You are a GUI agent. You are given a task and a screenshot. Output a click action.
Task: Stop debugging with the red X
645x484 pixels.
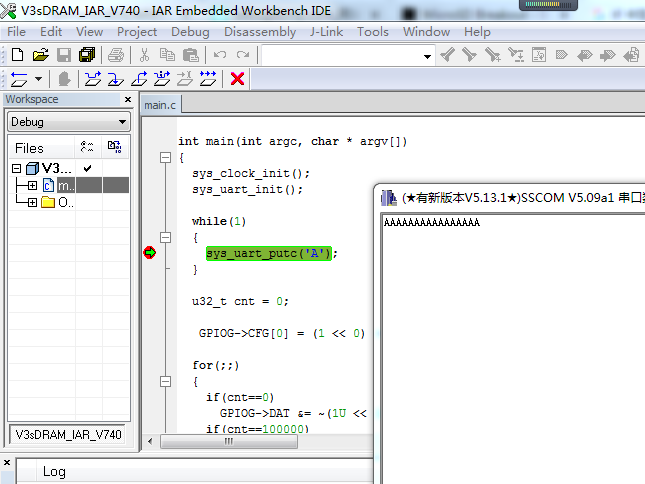click(x=237, y=78)
